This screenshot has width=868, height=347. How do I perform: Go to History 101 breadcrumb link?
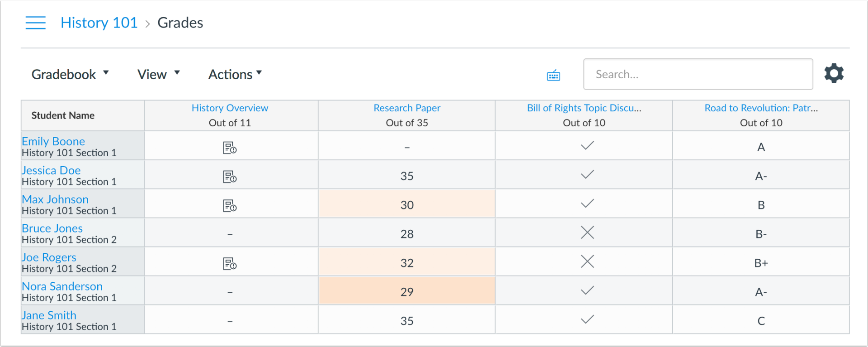click(x=99, y=23)
